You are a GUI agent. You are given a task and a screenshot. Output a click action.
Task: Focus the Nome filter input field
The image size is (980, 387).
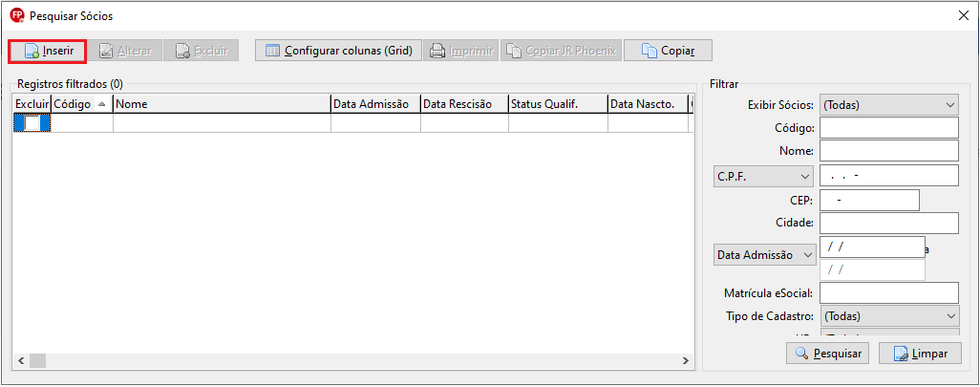click(x=888, y=151)
